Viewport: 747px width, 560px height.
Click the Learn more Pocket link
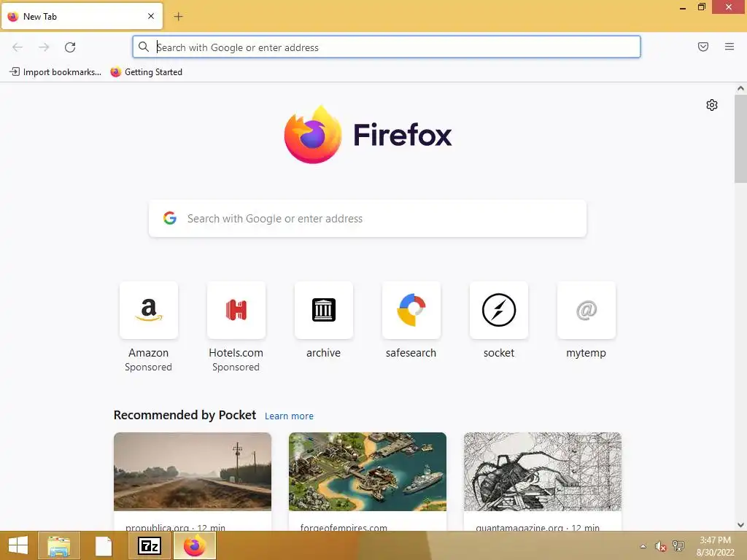coord(289,416)
